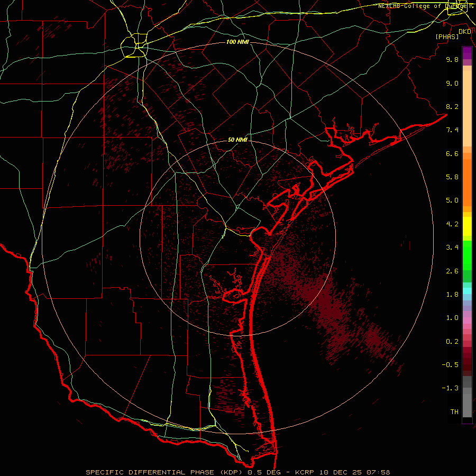Click the [PHAS] legend heading
476x476 pixels.
(447, 36)
